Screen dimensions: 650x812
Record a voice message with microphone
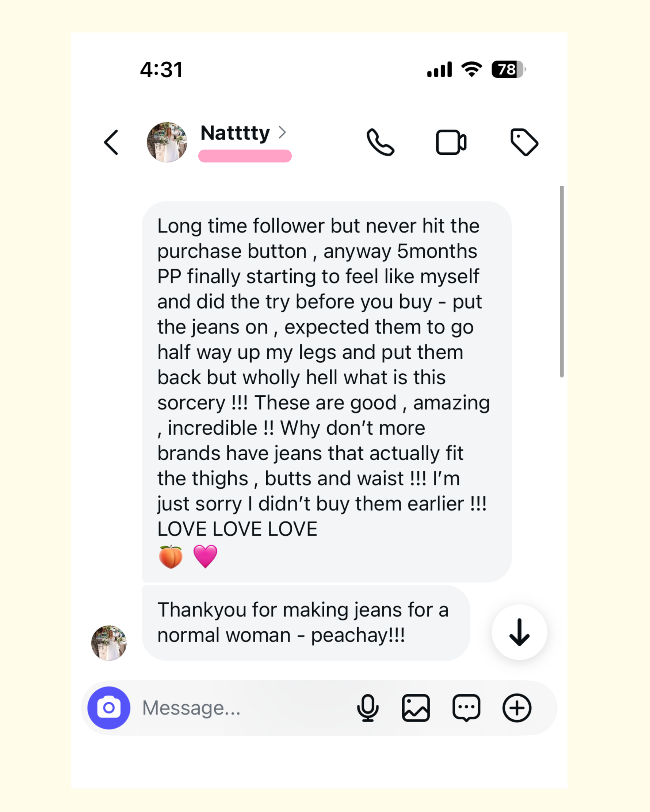pyautogui.click(x=368, y=708)
